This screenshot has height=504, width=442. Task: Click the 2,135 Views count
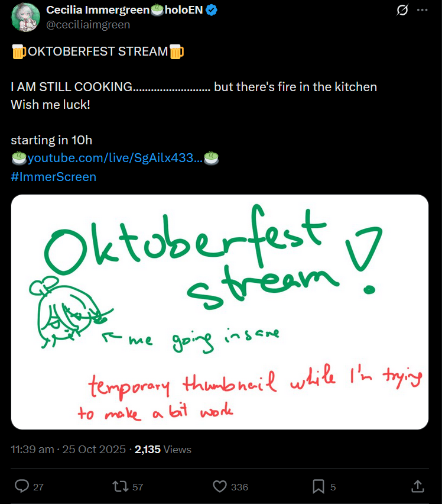tap(163, 449)
